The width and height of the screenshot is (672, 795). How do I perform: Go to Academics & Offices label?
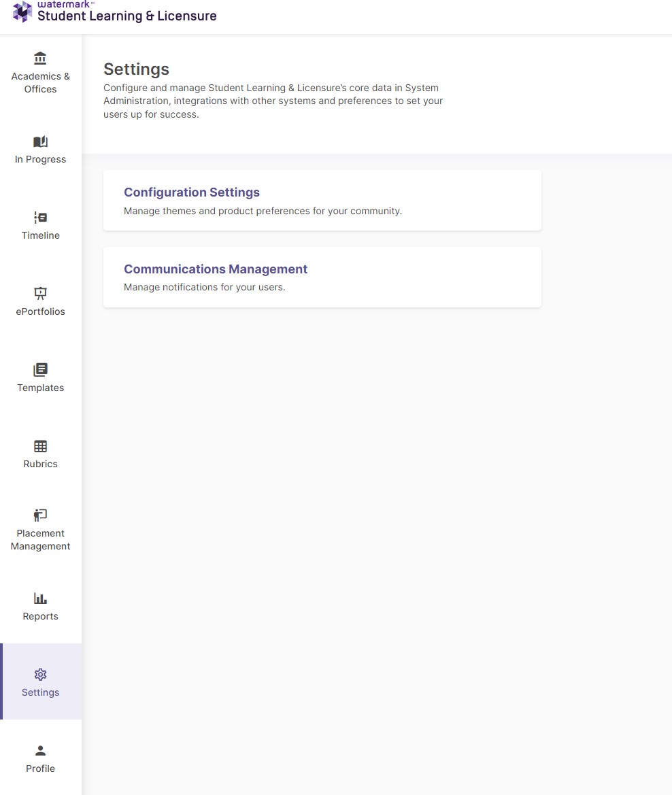click(41, 83)
